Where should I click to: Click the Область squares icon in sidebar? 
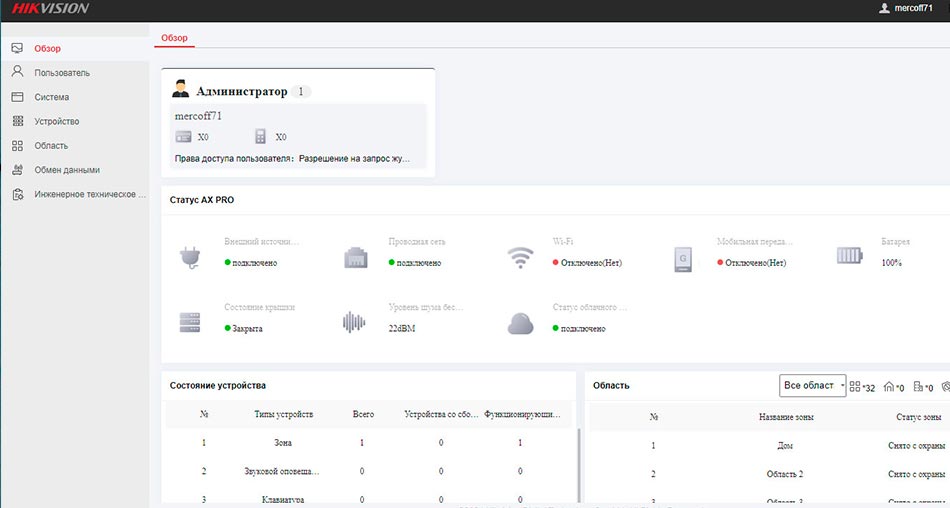18,145
